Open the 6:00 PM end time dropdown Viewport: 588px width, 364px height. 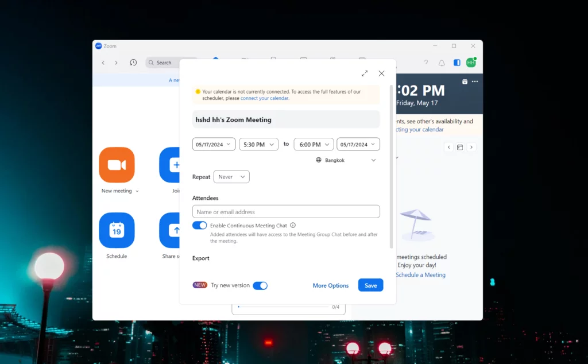pos(314,145)
